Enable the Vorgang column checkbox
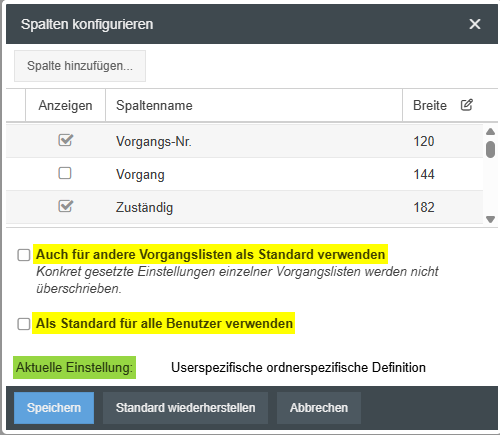The height and width of the screenshot is (435, 500). point(65,173)
